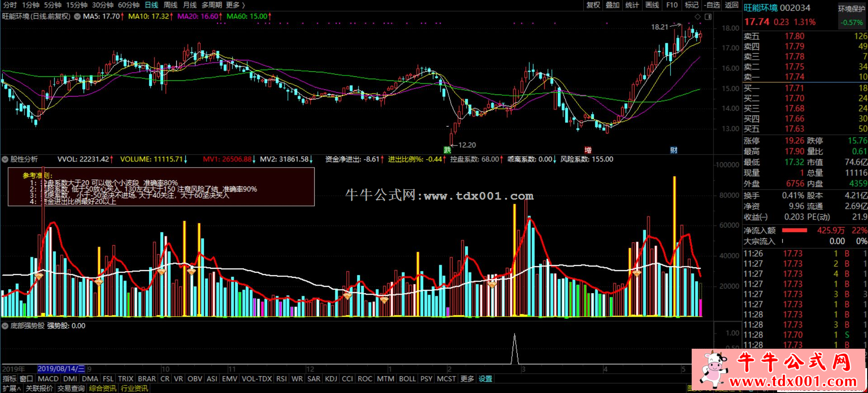Select the MTM indicator
The width and height of the screenshot is (868, 393).
(x=386, y=379)
